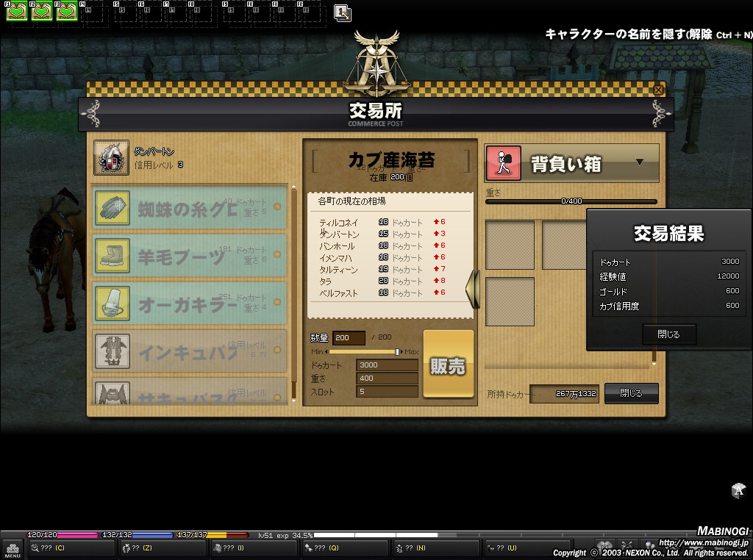This screenshot has width=753, height=560.
Task: Click the quantity slider handle
Action: pos(396,352)
